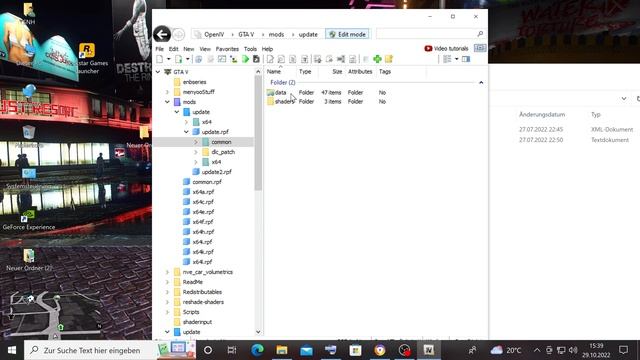
Task: Toggle the preview pane icon
Action: pos(466,59)
